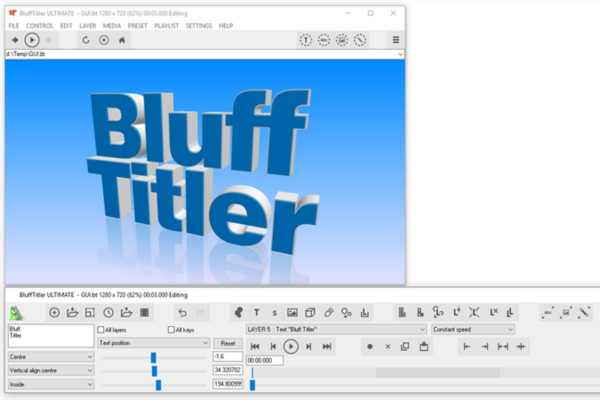Open the CONTROL menu
This screenshot has height=400, width=600.
39,26
